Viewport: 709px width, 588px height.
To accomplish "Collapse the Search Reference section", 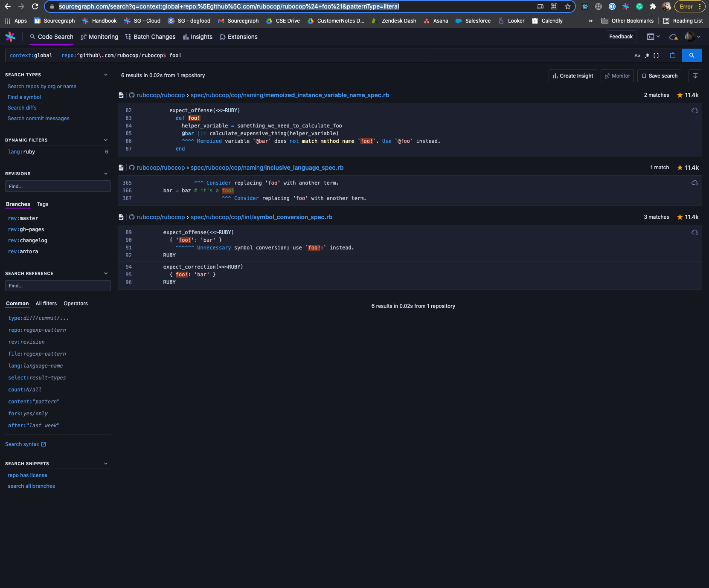I will coord(106,273).
